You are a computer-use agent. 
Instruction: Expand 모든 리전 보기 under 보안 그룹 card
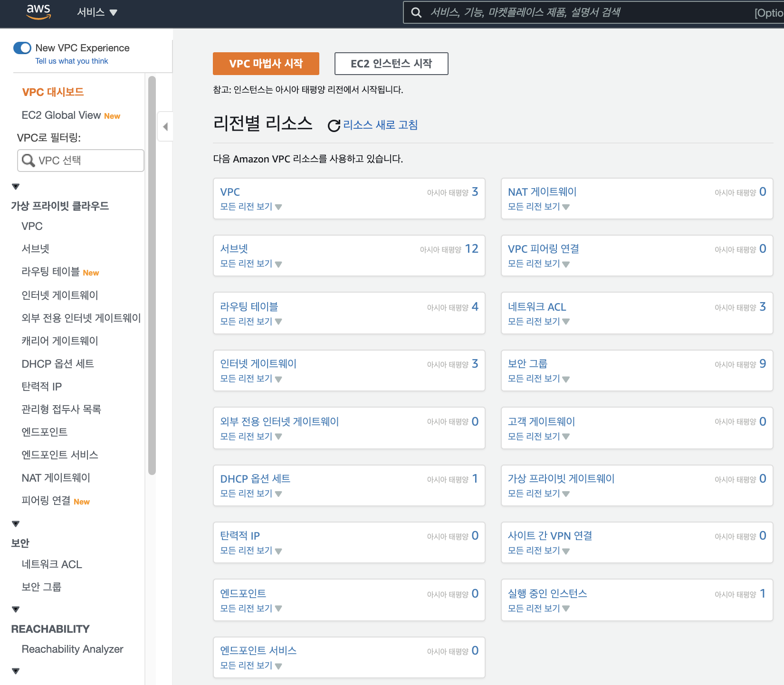[539, 379]
